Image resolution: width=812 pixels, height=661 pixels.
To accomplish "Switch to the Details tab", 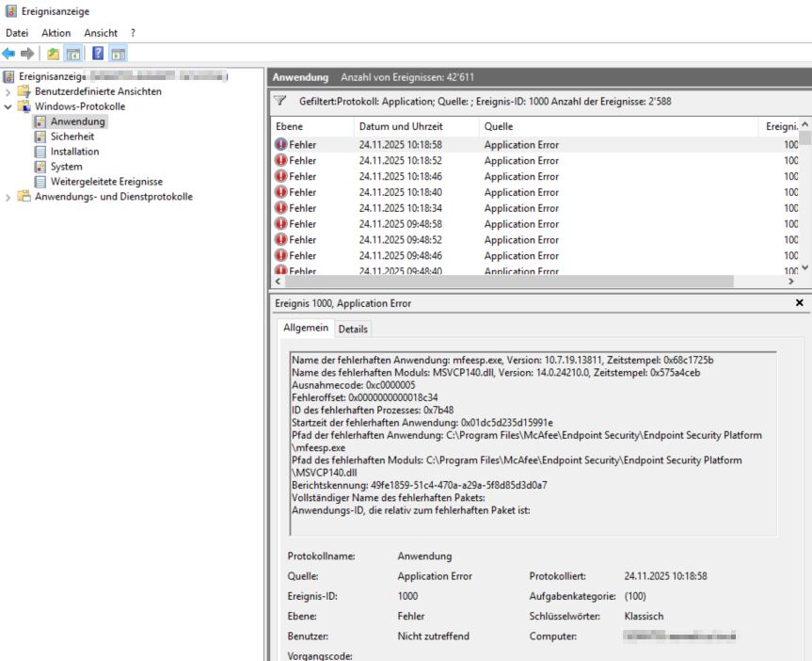I will [353, 329].
